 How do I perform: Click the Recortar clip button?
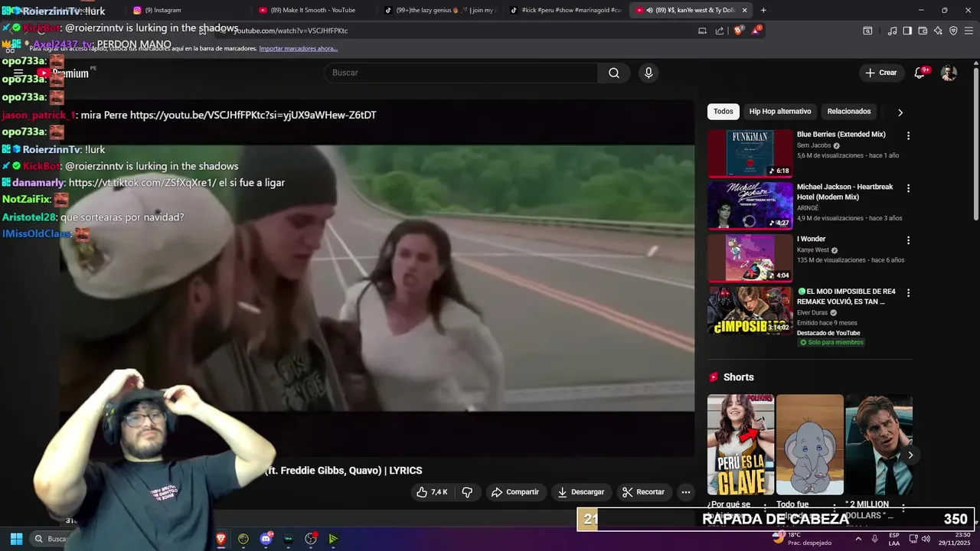pyautogui.click(x=643, y=492)
